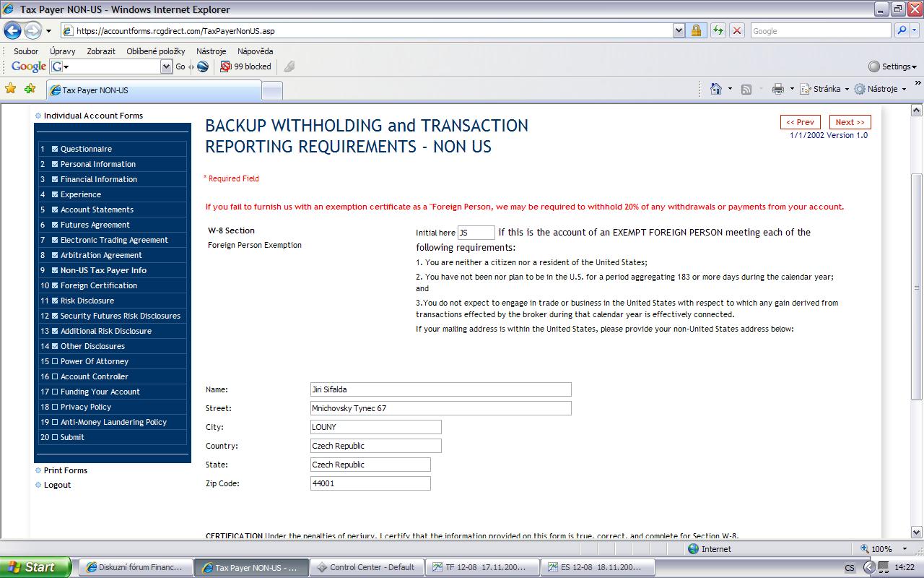This screenshot has height=578, width=924.
Task: Click the CS language indicator in the tray
Action: 850,568
